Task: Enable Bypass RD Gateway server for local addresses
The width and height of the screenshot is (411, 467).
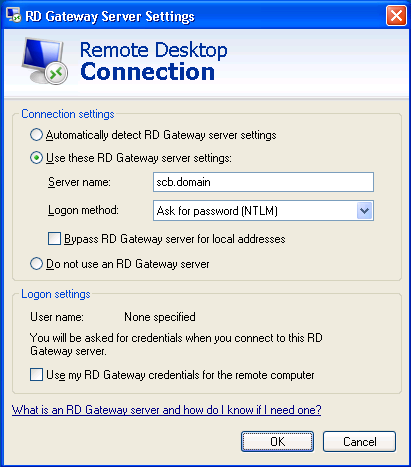Action: click(x=54, y=239)
